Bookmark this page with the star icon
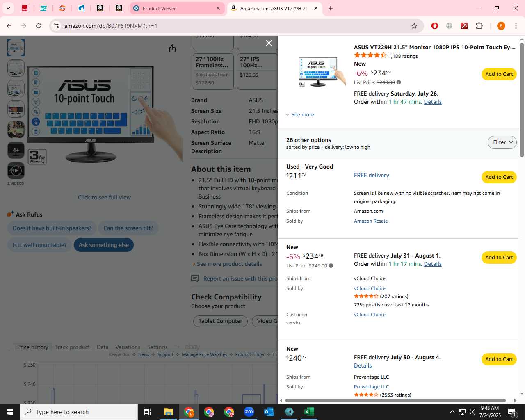 [414, 26]
